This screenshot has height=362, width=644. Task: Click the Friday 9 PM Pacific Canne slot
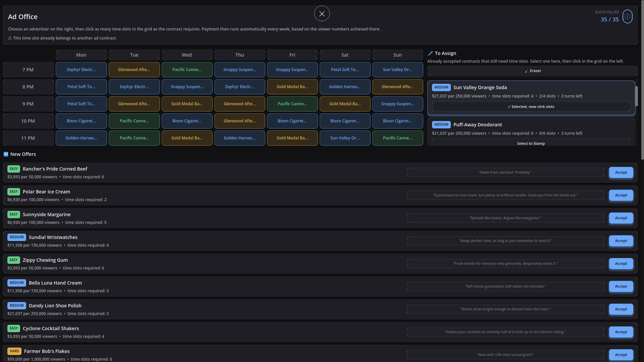click(x=292, y=104)
